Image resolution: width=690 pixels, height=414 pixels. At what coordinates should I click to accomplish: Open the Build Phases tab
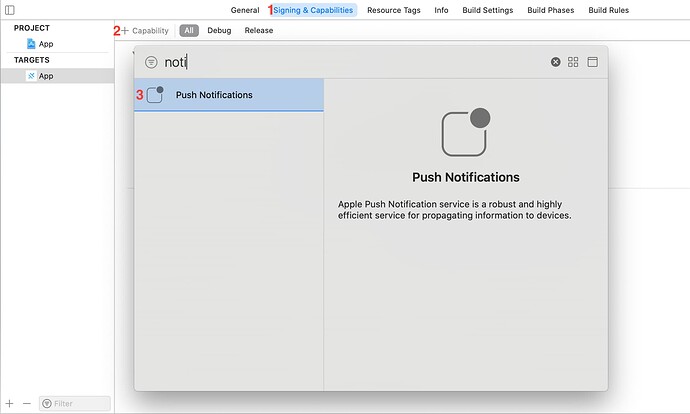pyautogui.click(x=551, y=10)
